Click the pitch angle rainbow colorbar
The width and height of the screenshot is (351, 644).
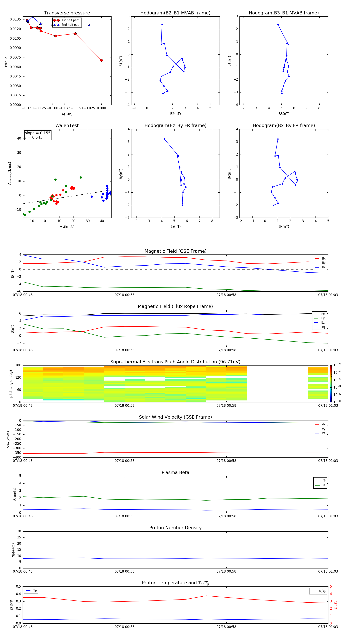tap(331, 384)
